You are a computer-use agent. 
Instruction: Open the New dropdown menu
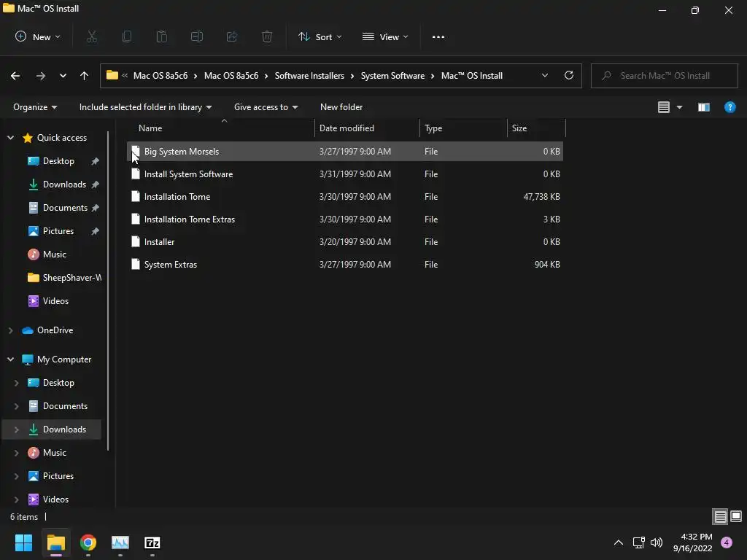point(38,36)
